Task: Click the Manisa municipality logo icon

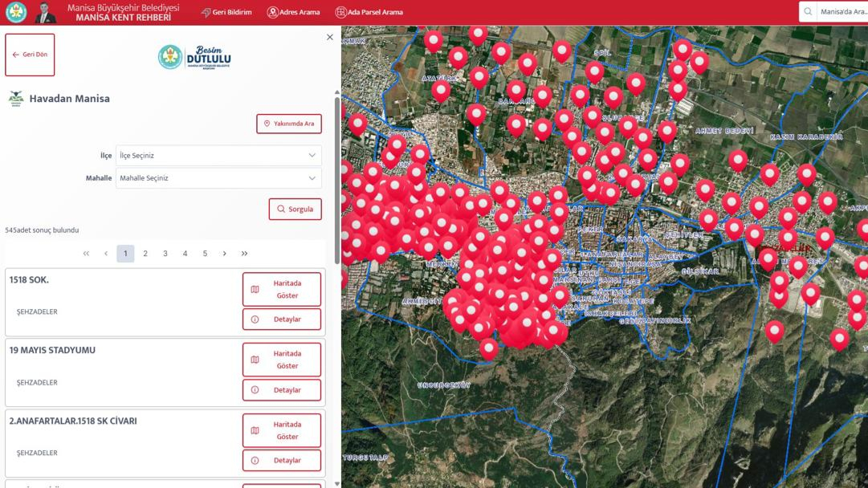Action: click(16, 12)
